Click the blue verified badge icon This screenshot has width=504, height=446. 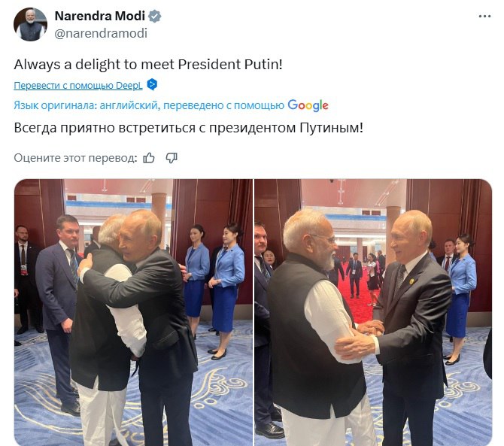(x=155, y=17)
